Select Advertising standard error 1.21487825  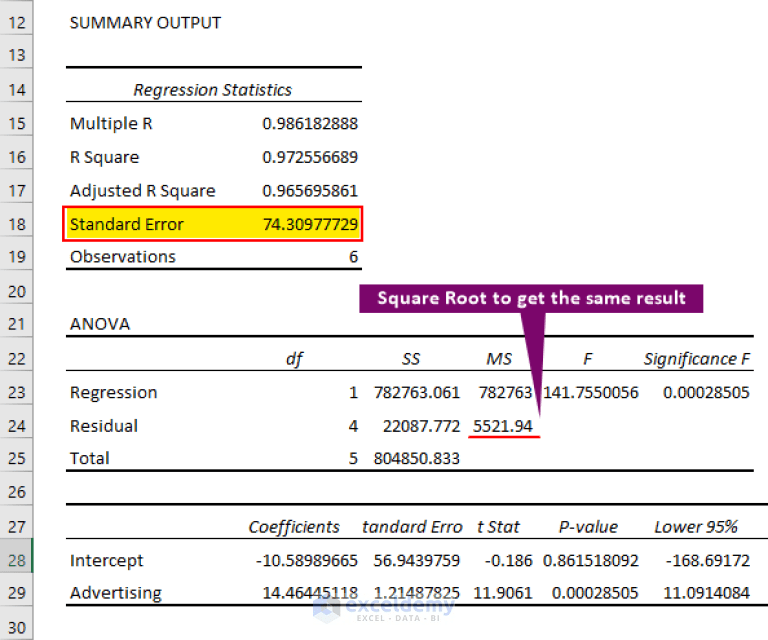[x=417, y=593]
